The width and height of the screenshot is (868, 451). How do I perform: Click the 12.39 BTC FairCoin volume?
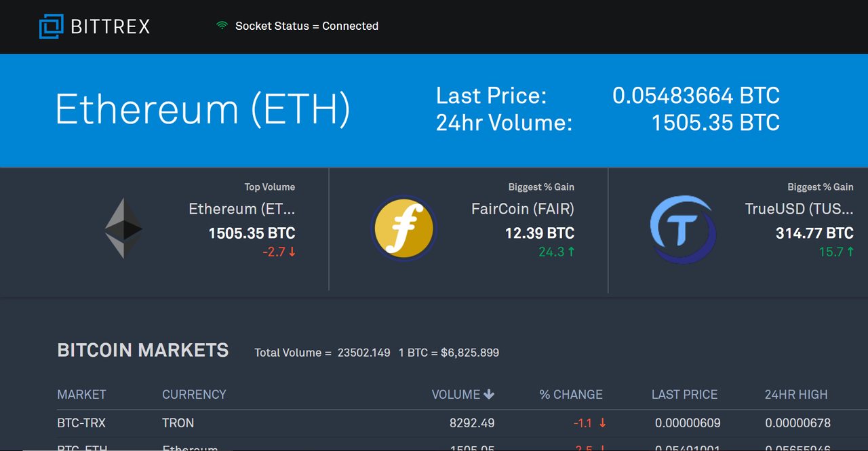[x=540, y=233]
